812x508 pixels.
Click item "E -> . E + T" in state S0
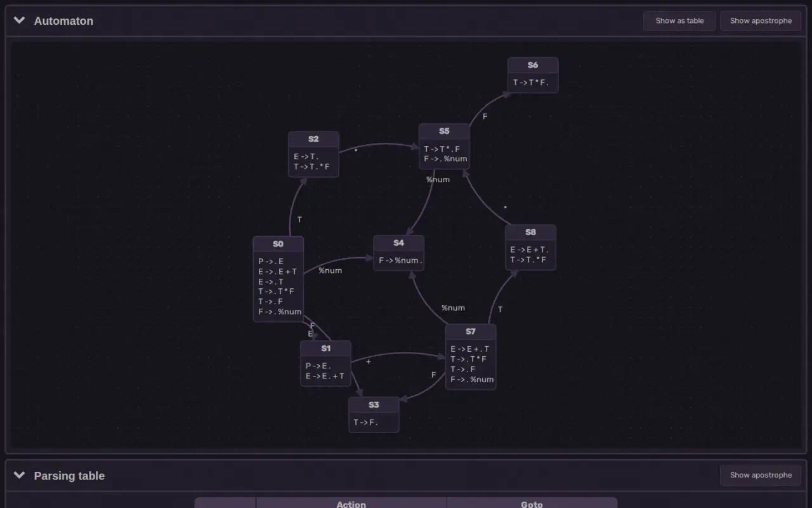277,271
